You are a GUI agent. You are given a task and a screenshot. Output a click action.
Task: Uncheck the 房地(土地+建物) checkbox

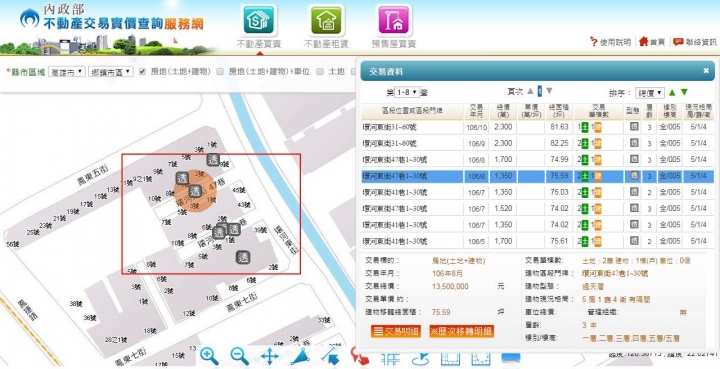click(x=142, y=72)
